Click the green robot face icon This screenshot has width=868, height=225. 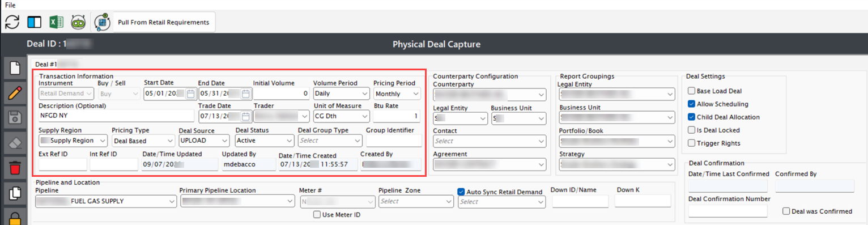click(x=78, y=22)
